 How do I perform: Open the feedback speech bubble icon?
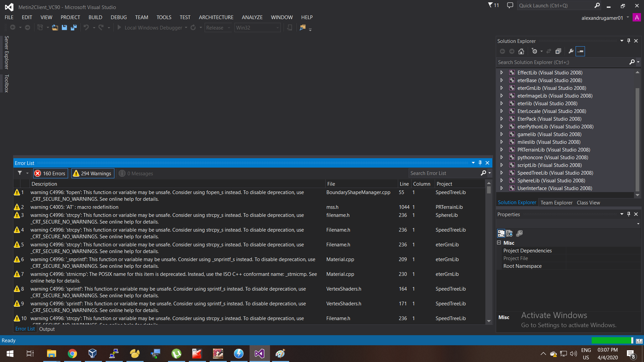coord(510,5)
